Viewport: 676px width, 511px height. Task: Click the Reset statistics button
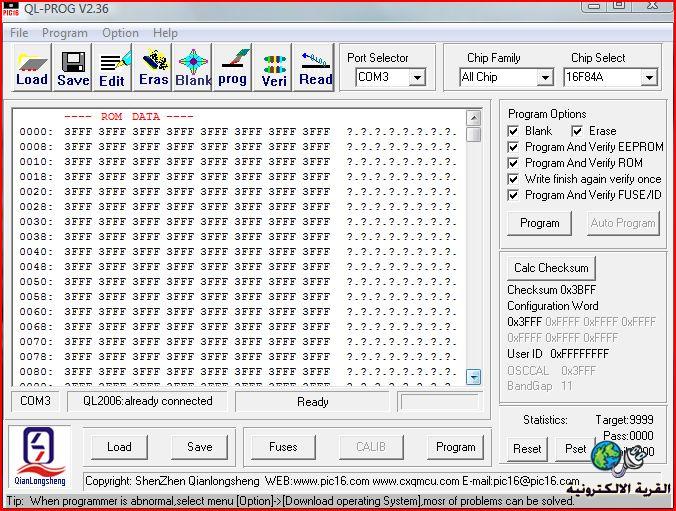(x=527, y=449)
